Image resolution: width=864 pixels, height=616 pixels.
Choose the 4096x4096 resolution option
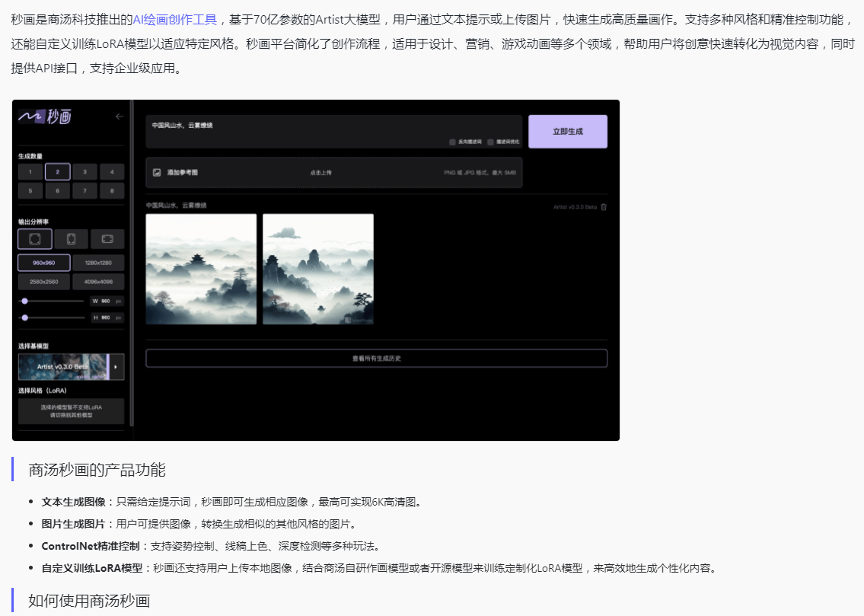pyautogui.click(x=98, y=282)
